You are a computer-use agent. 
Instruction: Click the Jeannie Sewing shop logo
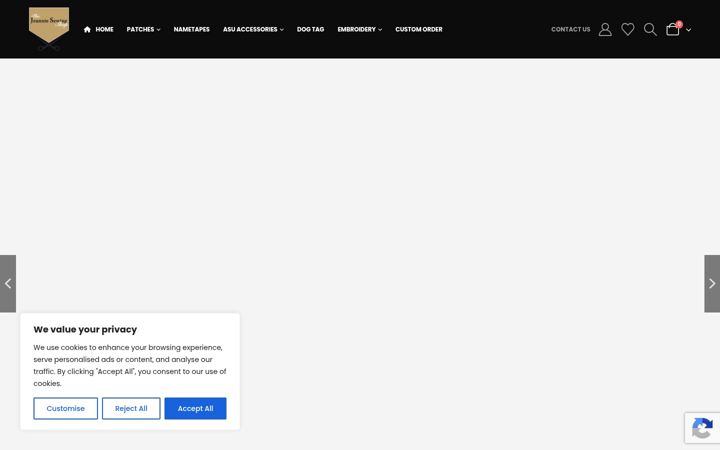click(x=49, y=28)
